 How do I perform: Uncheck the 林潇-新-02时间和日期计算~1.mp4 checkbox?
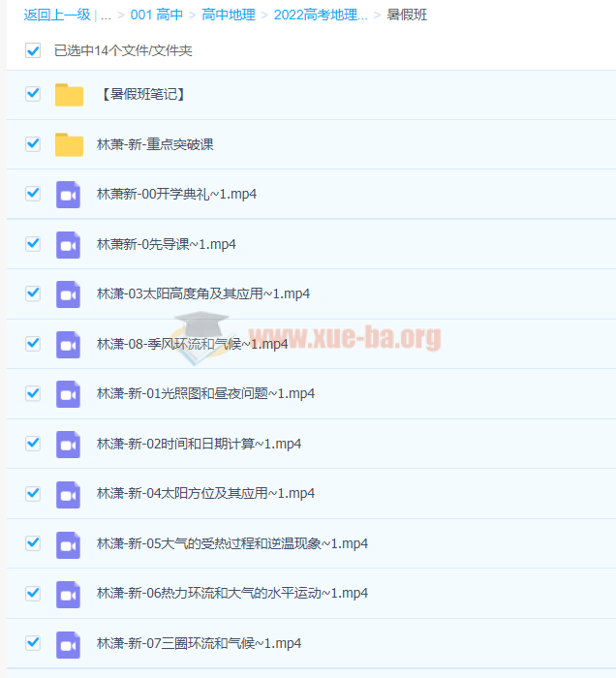(x=33, y=444)
